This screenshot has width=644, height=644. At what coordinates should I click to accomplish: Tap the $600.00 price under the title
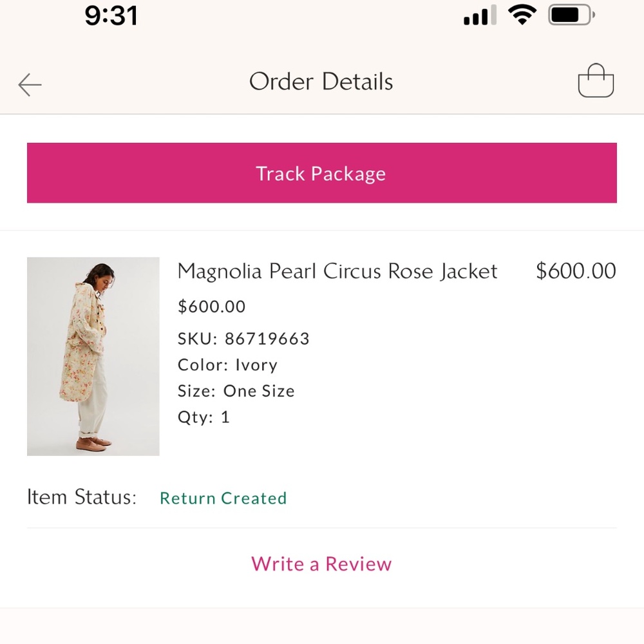tap(211, 307)
